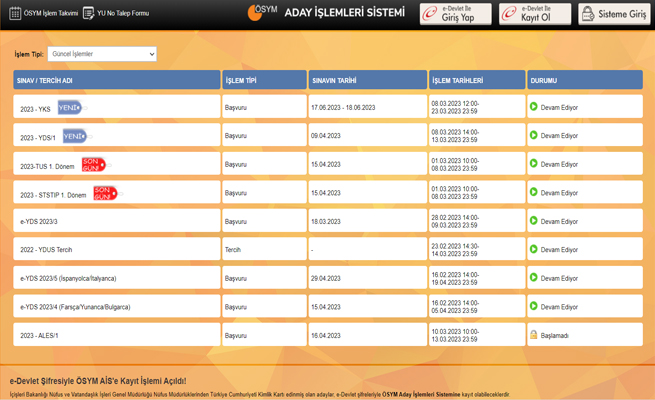Screen dimensions: 655x400
Task: Click exam date 16.04.2023
Action: click(325, 336)
